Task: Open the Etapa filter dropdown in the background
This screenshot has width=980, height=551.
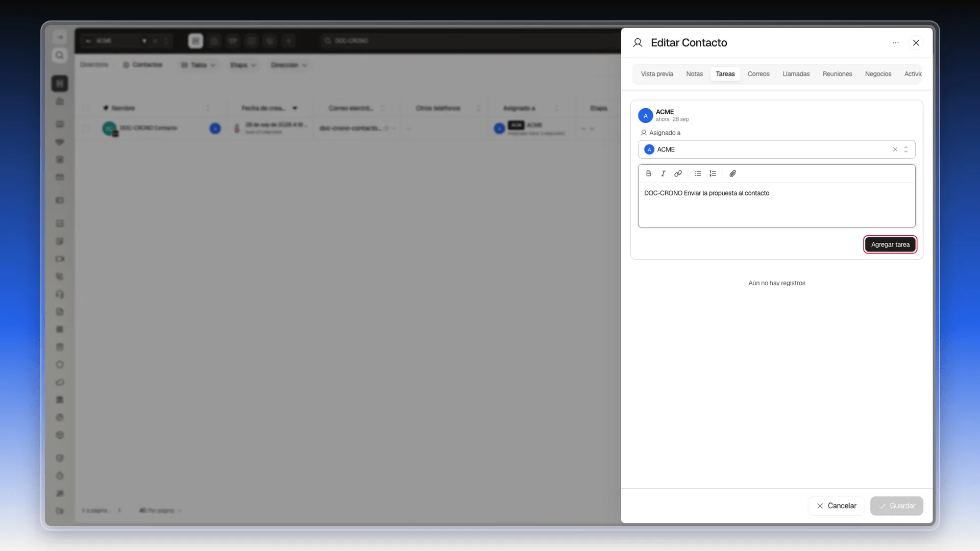Action: [243, 65]
